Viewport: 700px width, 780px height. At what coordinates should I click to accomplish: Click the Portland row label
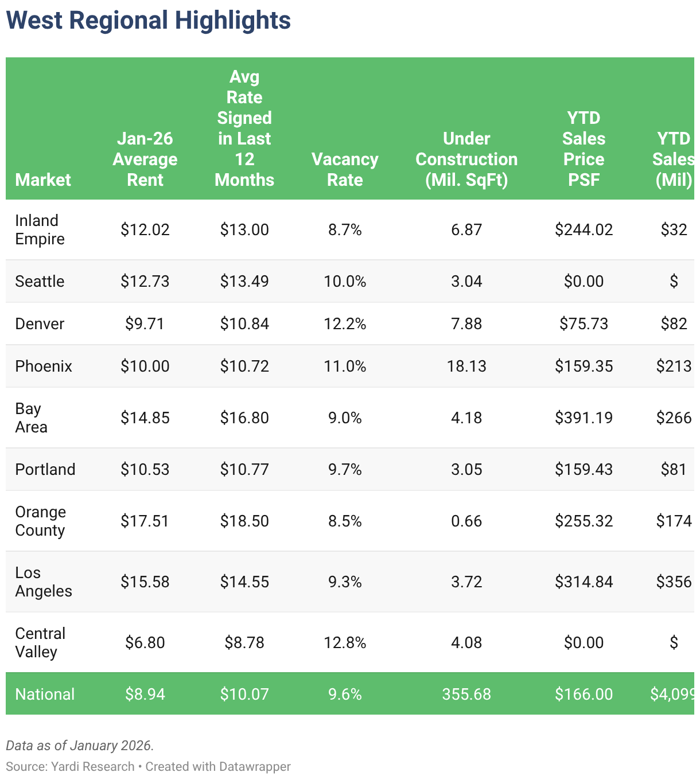[45, 469]
